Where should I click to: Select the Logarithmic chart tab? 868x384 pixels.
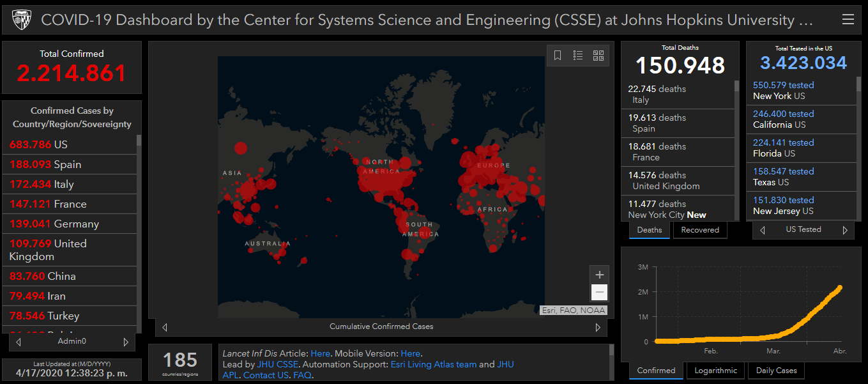point(715,371)
